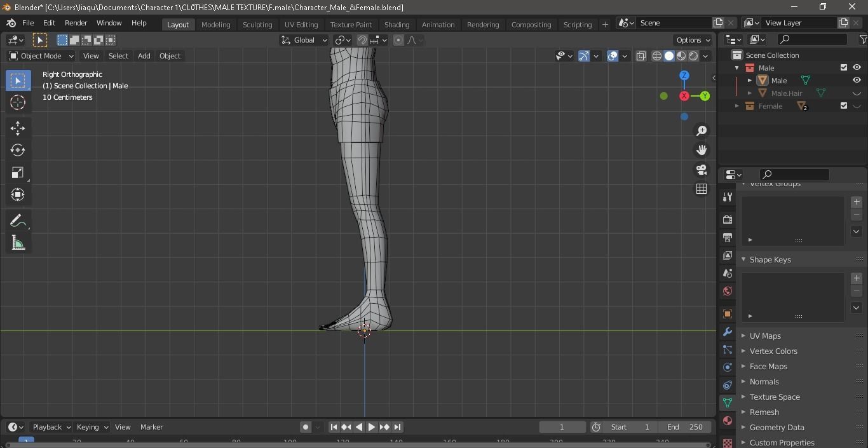Expand the Male mesh object in outliner

click(x=750, y=81)
